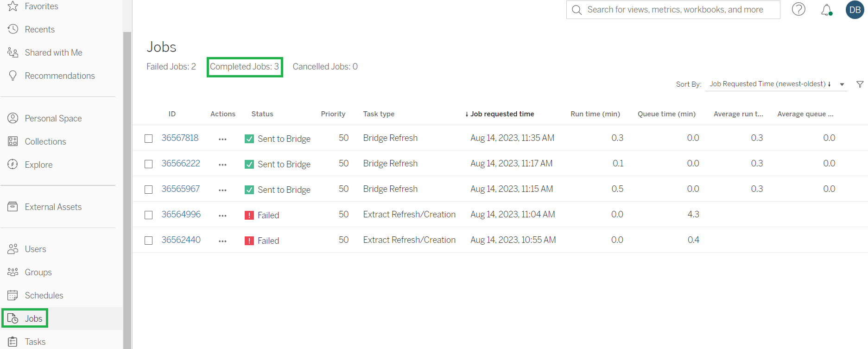
Task: Click the External Assets icon
Action: pos(13,207)
